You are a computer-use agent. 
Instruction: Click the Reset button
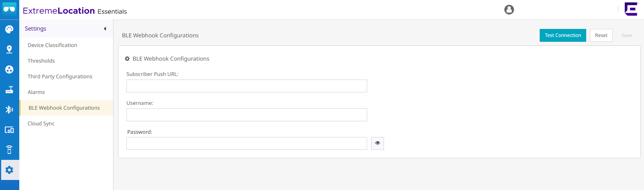tap(601, 35)
